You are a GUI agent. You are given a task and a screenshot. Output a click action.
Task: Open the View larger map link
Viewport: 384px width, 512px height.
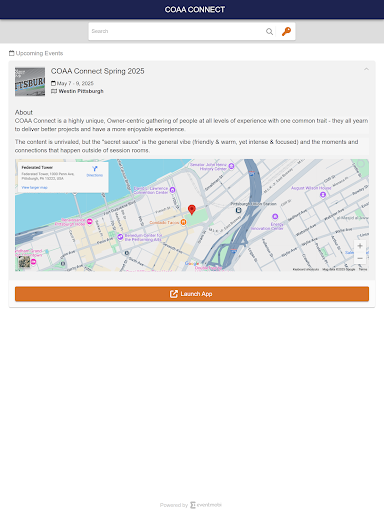point(34,188)
